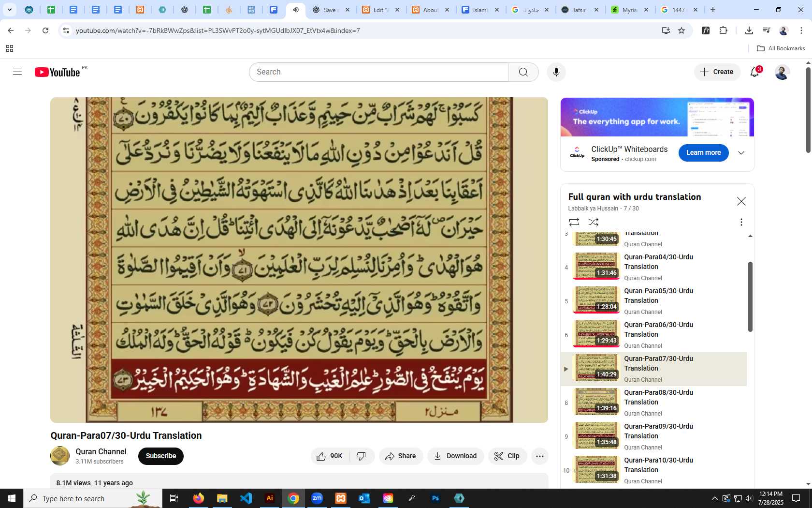Open a new browser tab
Screen dimensions: 812x508
point(713,10)
